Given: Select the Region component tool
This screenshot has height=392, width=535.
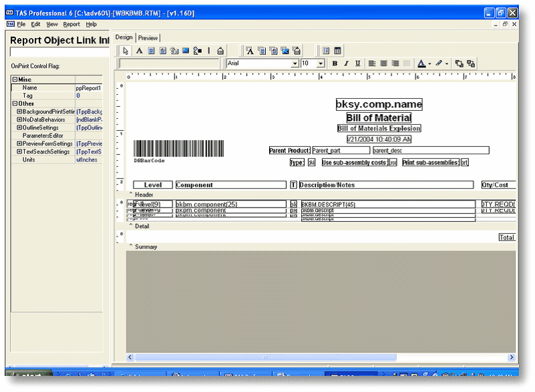Looking at the screenshot, I should [326, 51].
